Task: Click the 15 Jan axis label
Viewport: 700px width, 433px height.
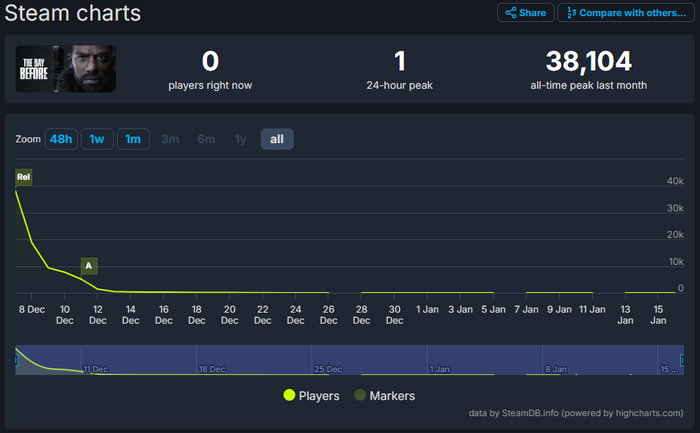Action: [x=658, y=315]
